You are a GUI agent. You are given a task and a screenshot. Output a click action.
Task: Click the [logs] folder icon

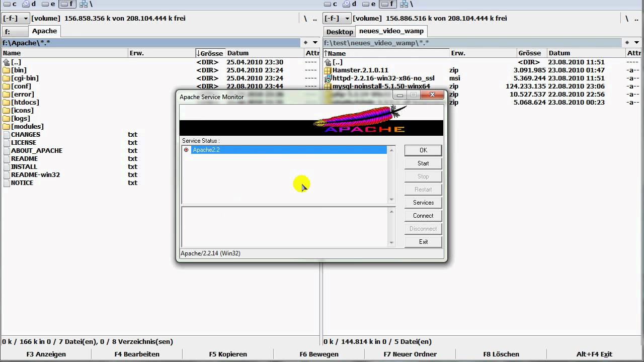click(x=7, y=119)
